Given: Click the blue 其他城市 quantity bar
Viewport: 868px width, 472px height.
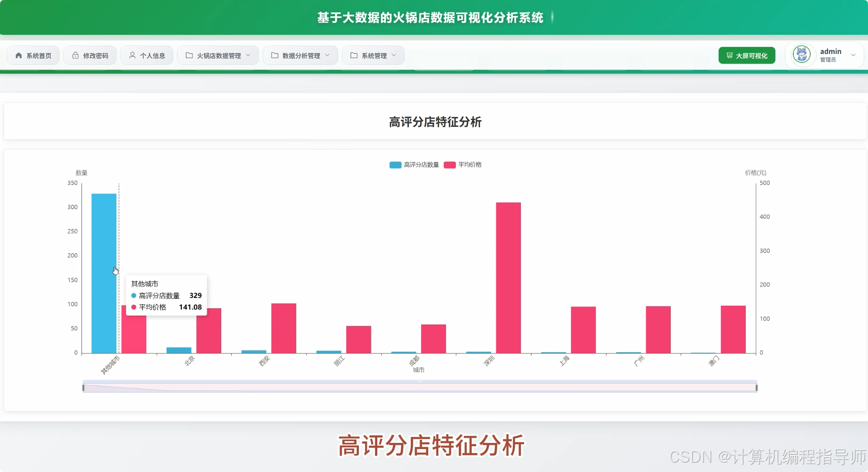Looking at the screenshot, I should click(x=104, y=273).
